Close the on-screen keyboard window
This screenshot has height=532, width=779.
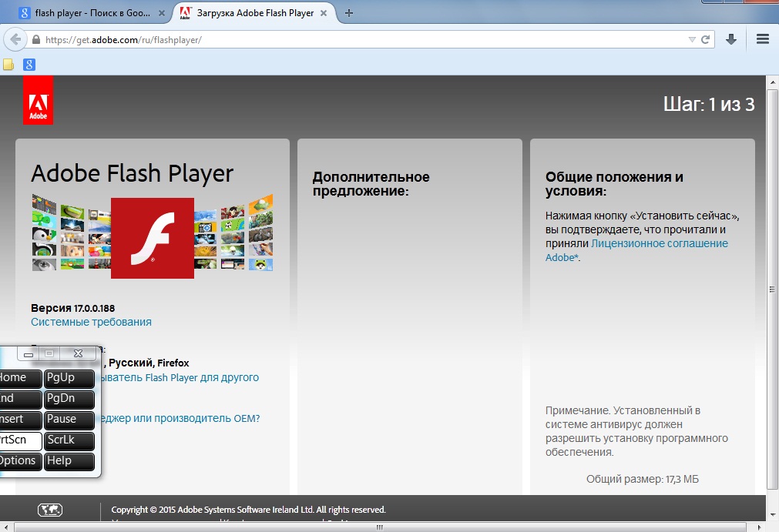(x=78, y=354)
